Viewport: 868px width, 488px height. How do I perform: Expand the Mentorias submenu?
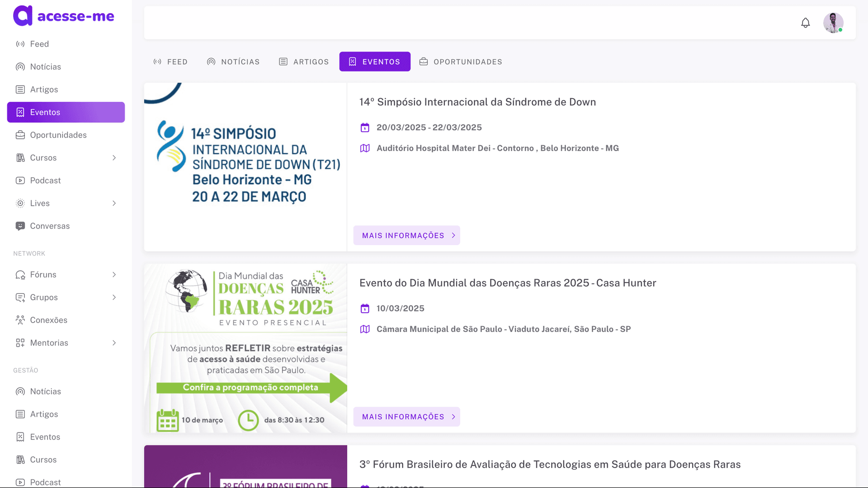tap(114, 343)
